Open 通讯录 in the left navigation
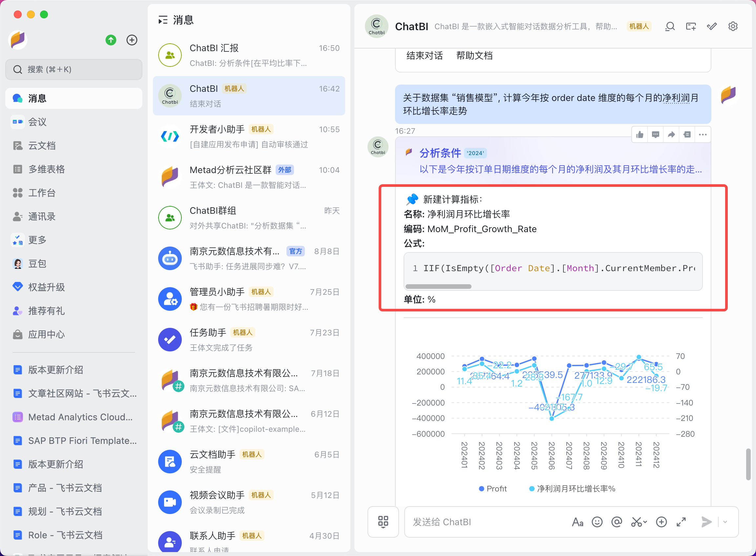This screenshot has width=756, height=556. (x=74, y=216)
